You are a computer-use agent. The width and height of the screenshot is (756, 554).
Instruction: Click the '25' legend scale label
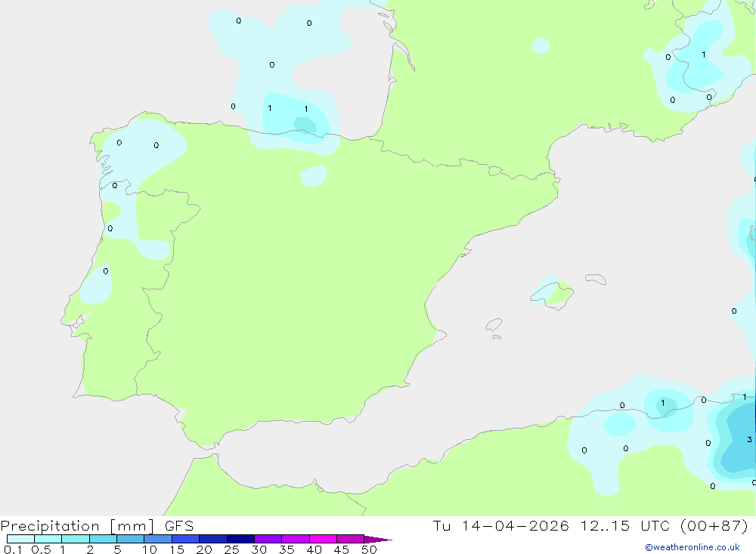pos(232,549)
